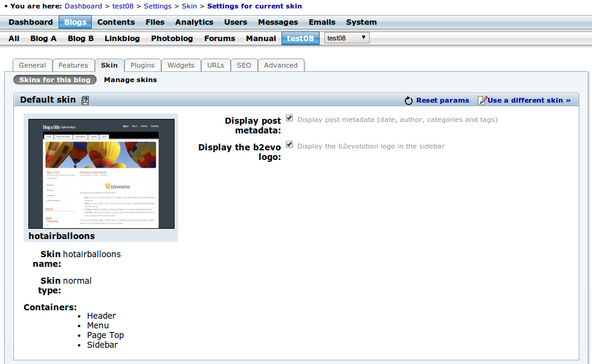This screenshot has width=592, height=364.
Task: Open the Analytics main menu
Action: (x=194, y=22)
